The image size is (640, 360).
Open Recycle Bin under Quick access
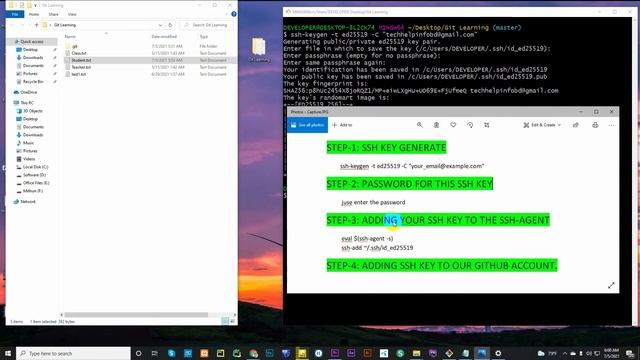(33, 82)
